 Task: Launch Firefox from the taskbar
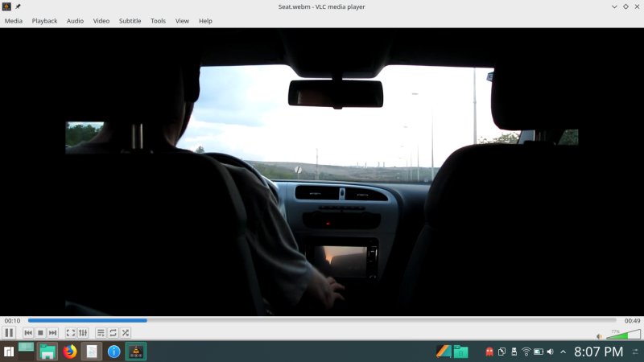pyautogui.click(x=70, y=352)
